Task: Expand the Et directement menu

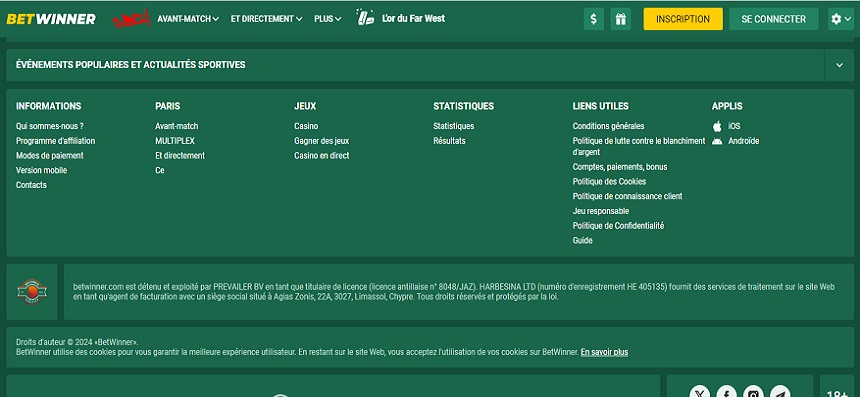Action: pos(267,19)
